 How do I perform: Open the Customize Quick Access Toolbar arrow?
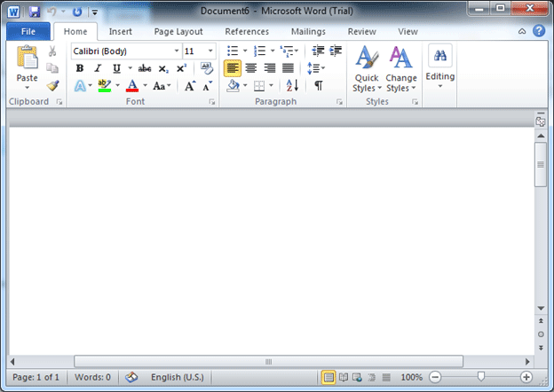click(x=95, y=12)
